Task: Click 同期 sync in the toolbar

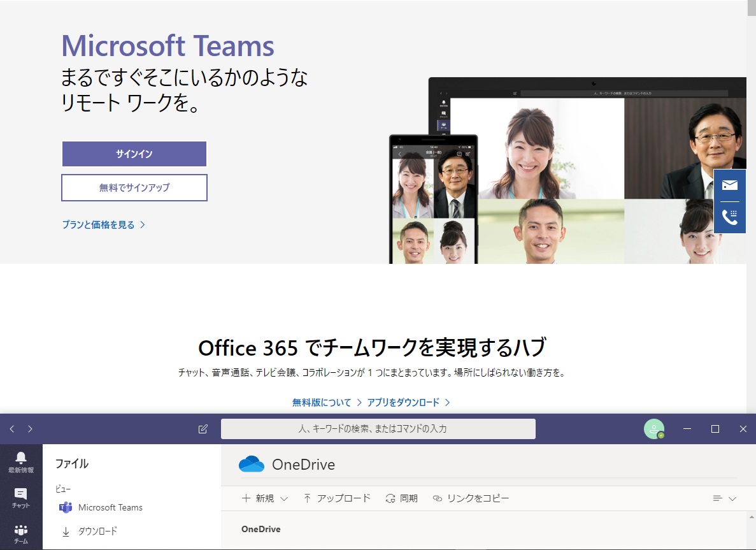Action: point(402,498)
